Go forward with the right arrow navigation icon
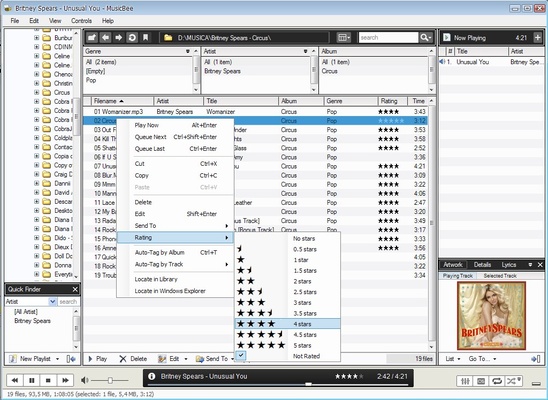Image resolution: width=548 pixels, height=400 pixels. tap(119, 37)
